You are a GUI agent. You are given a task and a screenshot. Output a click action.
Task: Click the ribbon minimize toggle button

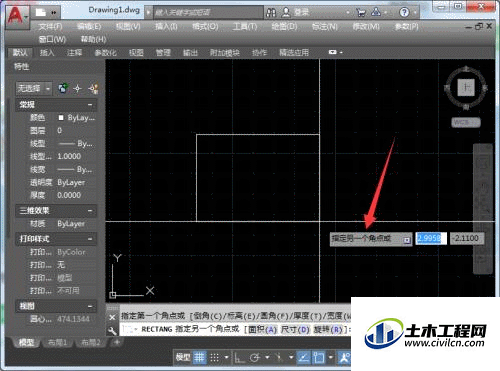tap(333, 52)
